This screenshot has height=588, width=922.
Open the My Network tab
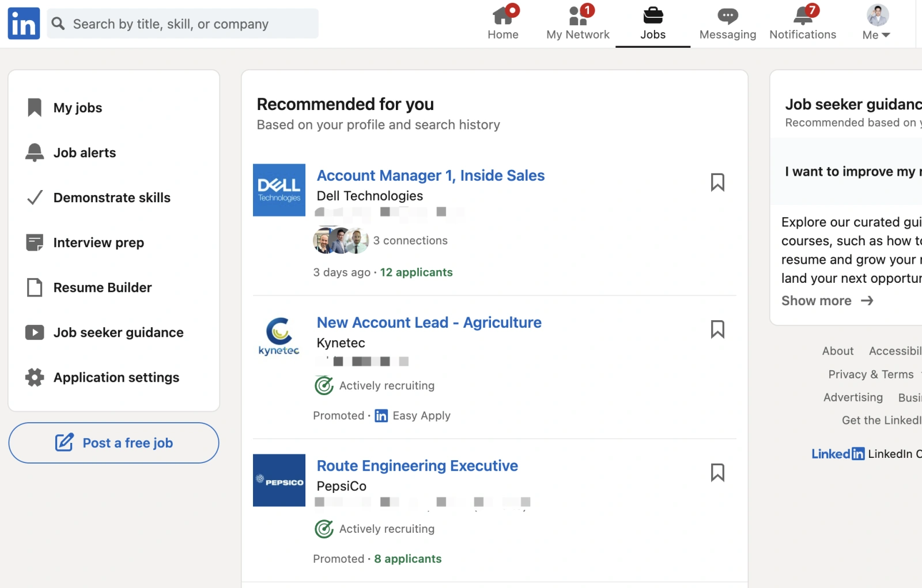(x=578, y=24)
